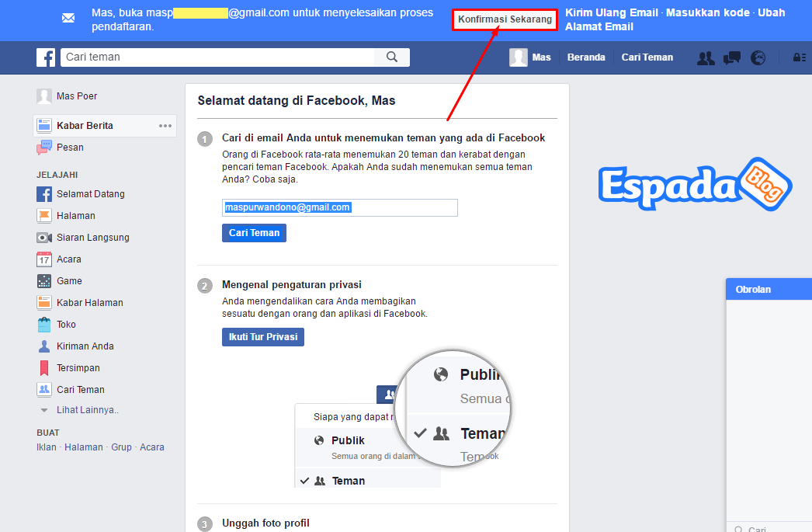The width and height of the screenshot is (812, 532).
Task: Open notifications via the globe icon
Action: point(758,57)
